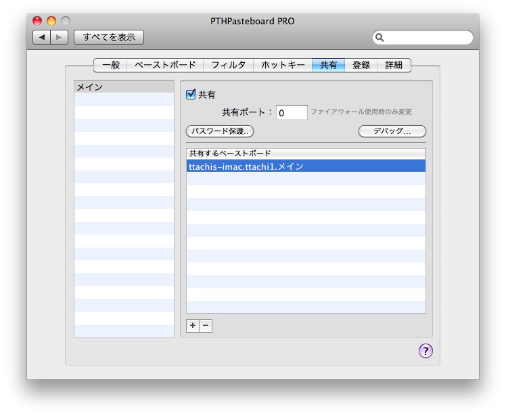Select メイン in the left pasteboard list

click(124, 87)
